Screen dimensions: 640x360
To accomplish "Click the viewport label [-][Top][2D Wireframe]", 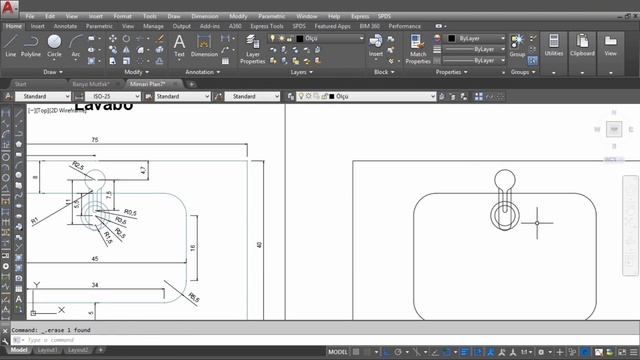I will pyautogui.click(x=57, y=111).
